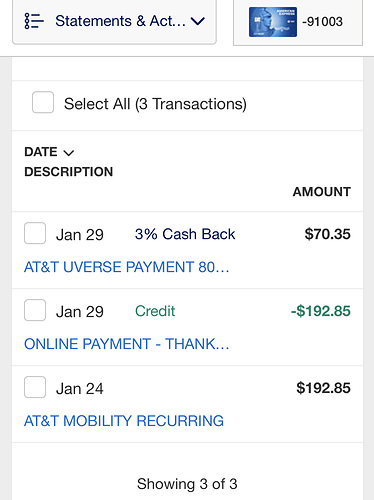Tick the Online Payment credit checkbox
The width and height of the screenshot is (374, 500).
[x=35, y=310]
